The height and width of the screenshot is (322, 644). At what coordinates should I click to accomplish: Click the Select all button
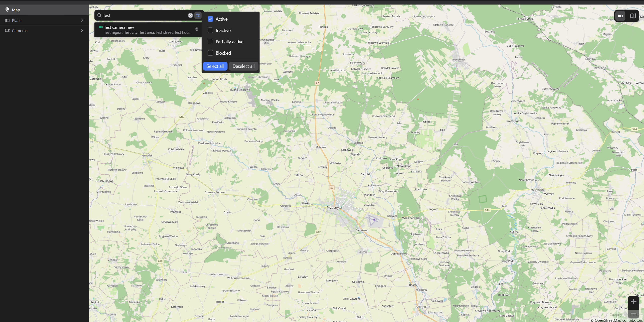coord(215,66)
